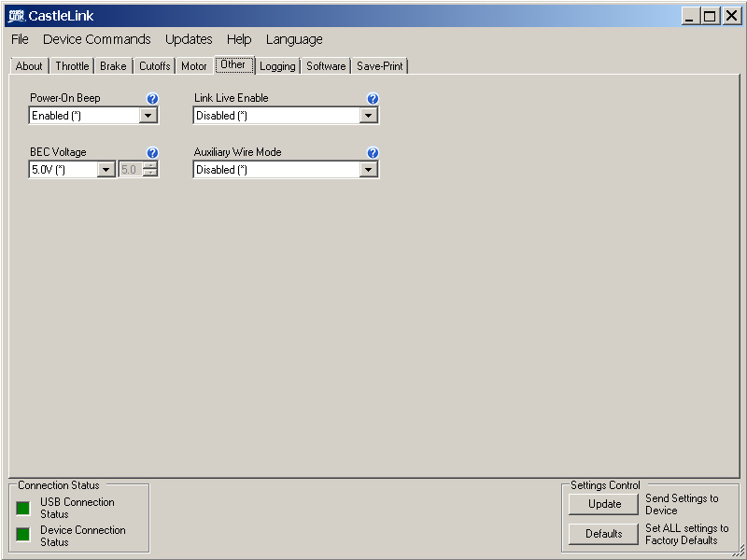Click the help icon beside BEC Voltage

tap(152, 153)
